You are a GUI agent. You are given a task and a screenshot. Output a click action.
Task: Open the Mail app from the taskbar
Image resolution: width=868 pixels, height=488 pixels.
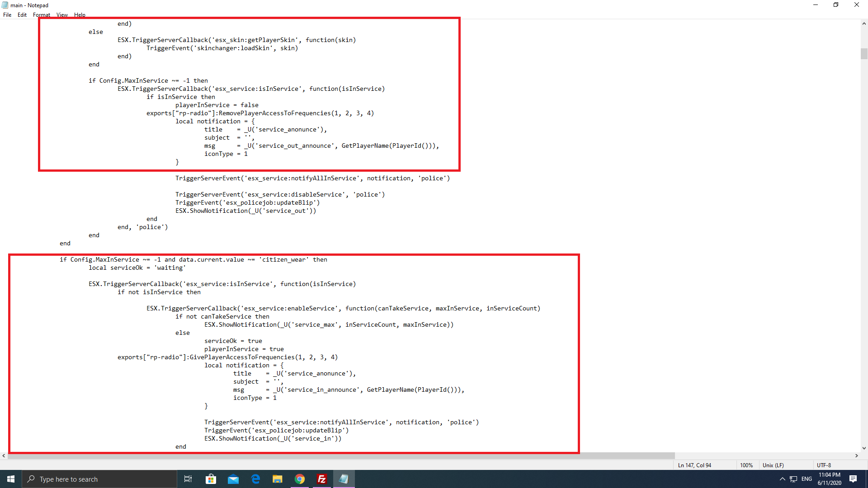coord(233,479)
